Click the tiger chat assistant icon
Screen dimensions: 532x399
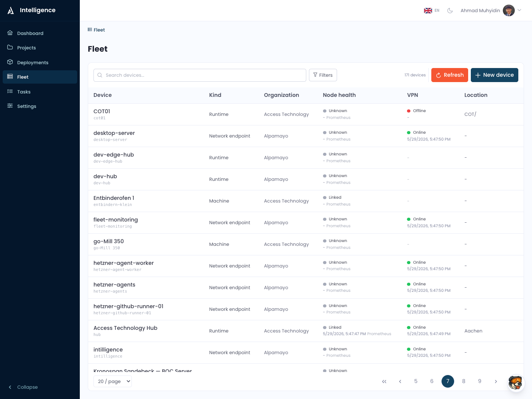(x=516, y=382)
